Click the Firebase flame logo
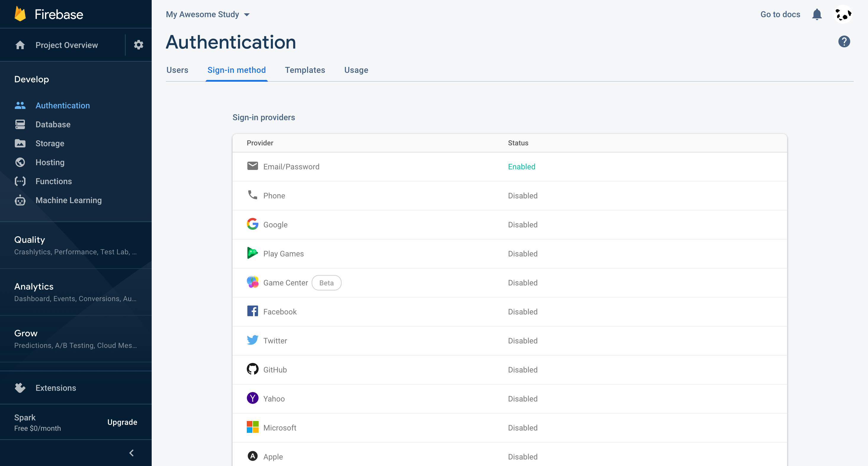The width and height of the screenshot is (868, 466). 20,14
